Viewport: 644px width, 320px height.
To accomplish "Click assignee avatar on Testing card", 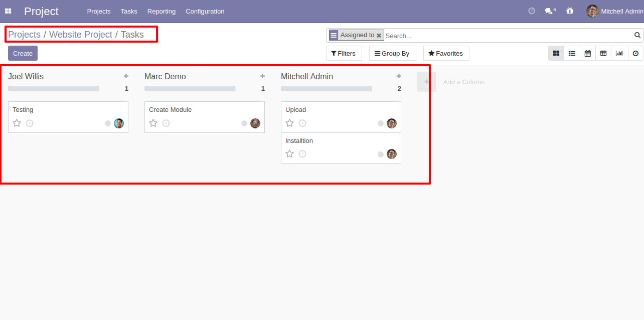I will 119,123.
